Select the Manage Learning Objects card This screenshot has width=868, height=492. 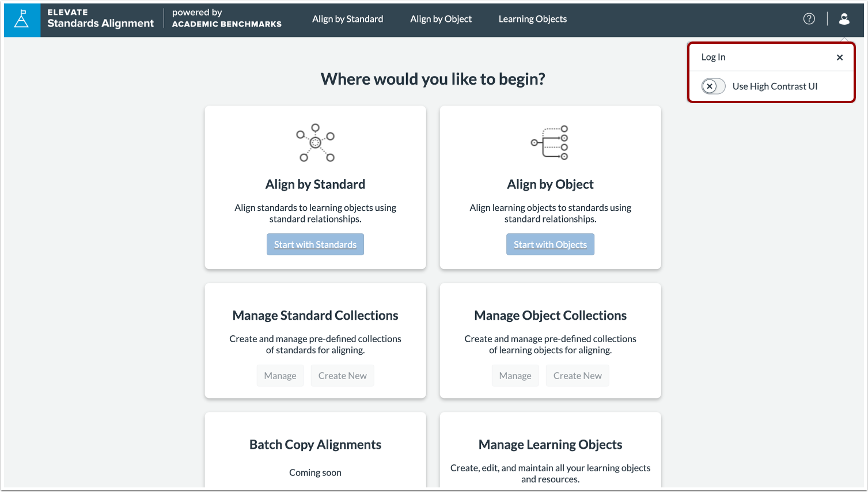[550, 444]
